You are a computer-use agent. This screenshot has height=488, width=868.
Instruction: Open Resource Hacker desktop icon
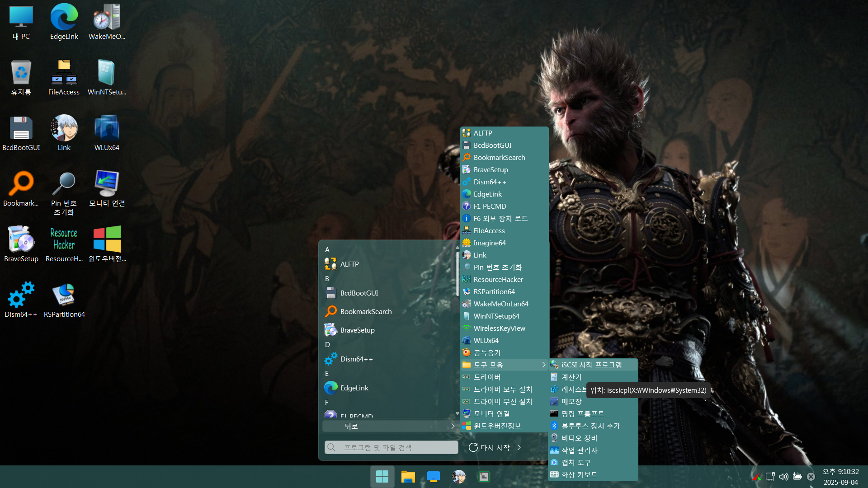[x=64, y=239]
